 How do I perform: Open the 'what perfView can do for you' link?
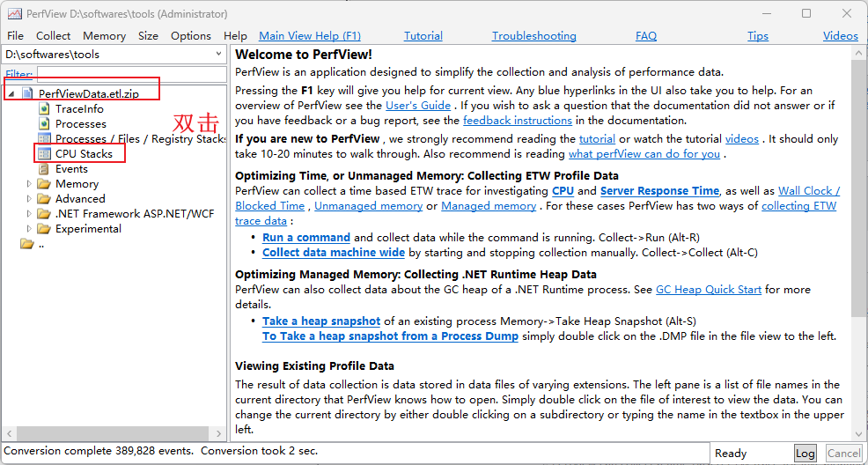(644, 154)
